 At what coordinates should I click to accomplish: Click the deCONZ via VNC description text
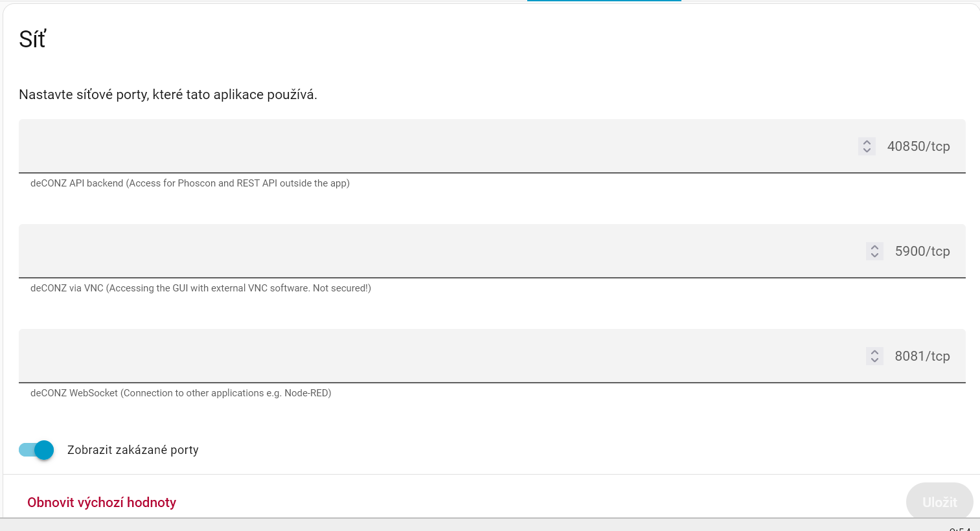click(x=201, y=288)
